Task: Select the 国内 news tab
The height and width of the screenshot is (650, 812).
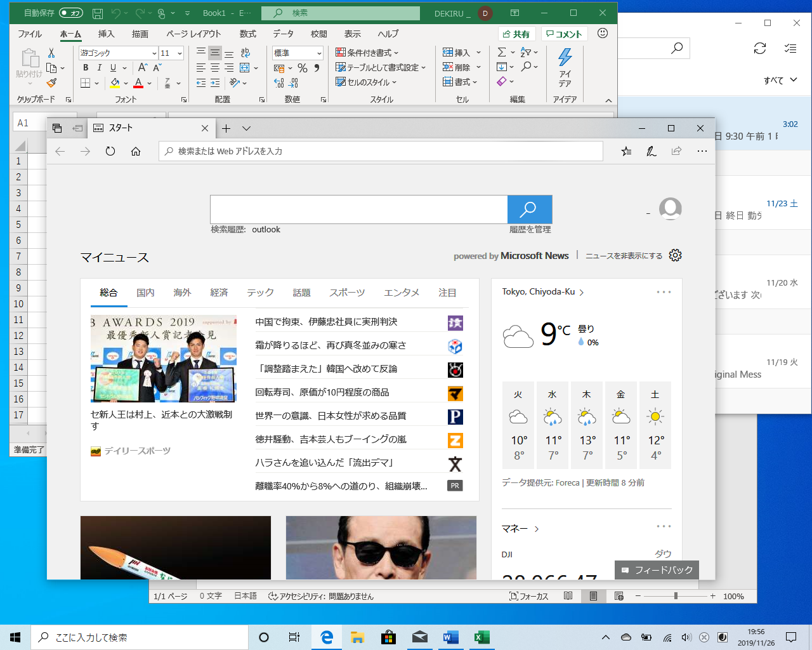Action: pyautogui.click(x=145, y=293)
